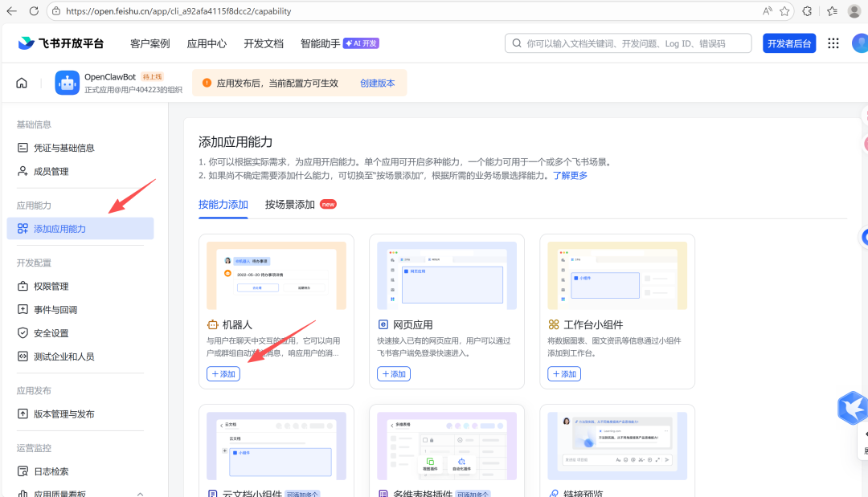Click the floating blue bird assistant icon
Image resolution: width=868 pixels, height=497 pixels.
(852, 408)
